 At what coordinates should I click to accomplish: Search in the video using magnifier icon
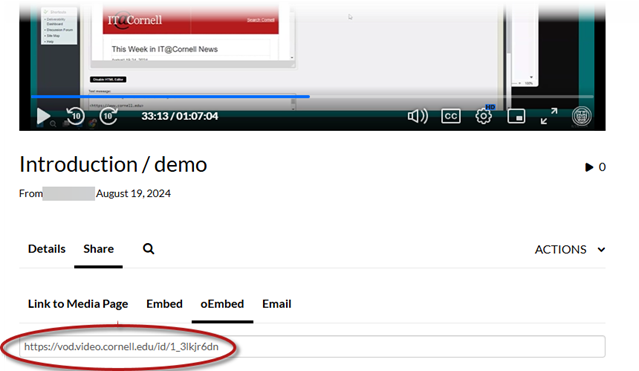148,249
